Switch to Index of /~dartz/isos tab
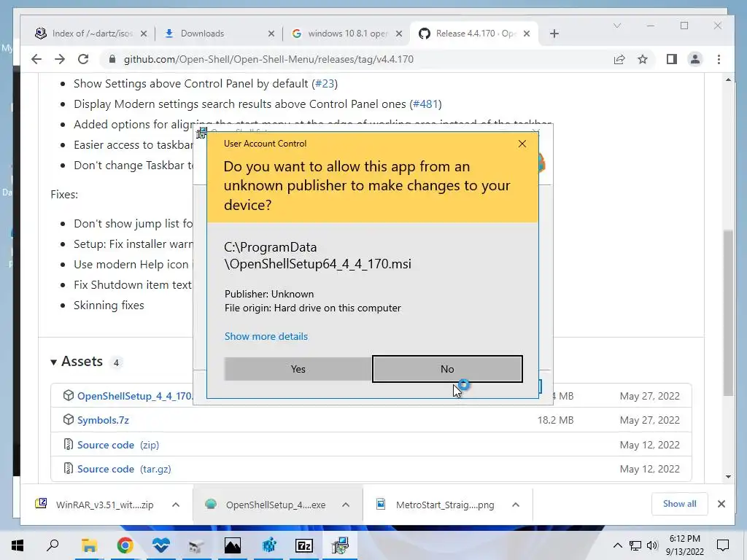The image size is (747, 560). coord(90,34)
